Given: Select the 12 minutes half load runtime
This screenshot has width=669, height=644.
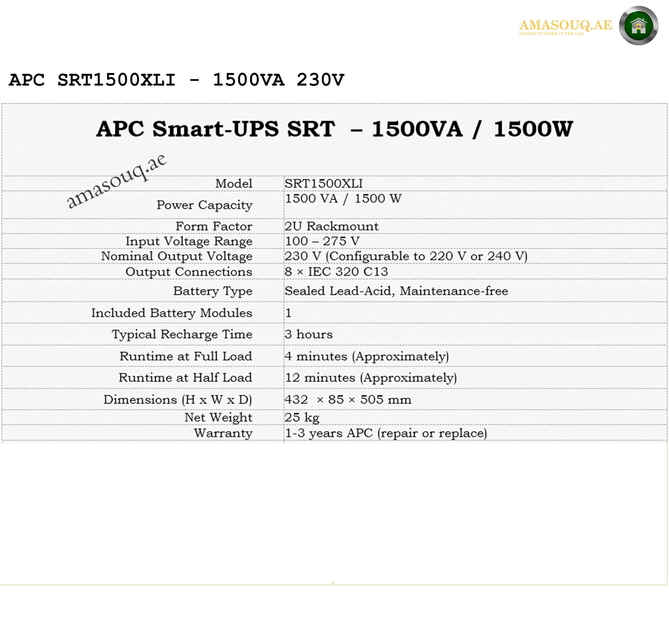Looking at the screenshot, I should [x=371, y=378].
